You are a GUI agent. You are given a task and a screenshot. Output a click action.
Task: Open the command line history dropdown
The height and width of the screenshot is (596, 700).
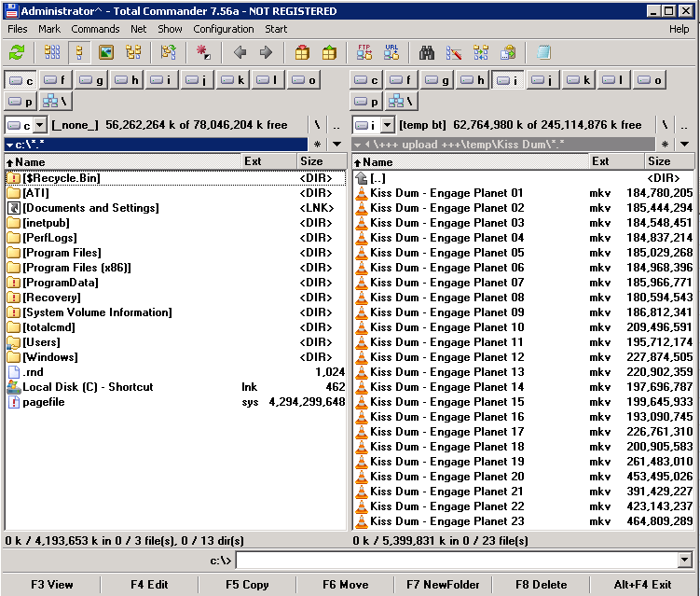click(x=684, y=560)
